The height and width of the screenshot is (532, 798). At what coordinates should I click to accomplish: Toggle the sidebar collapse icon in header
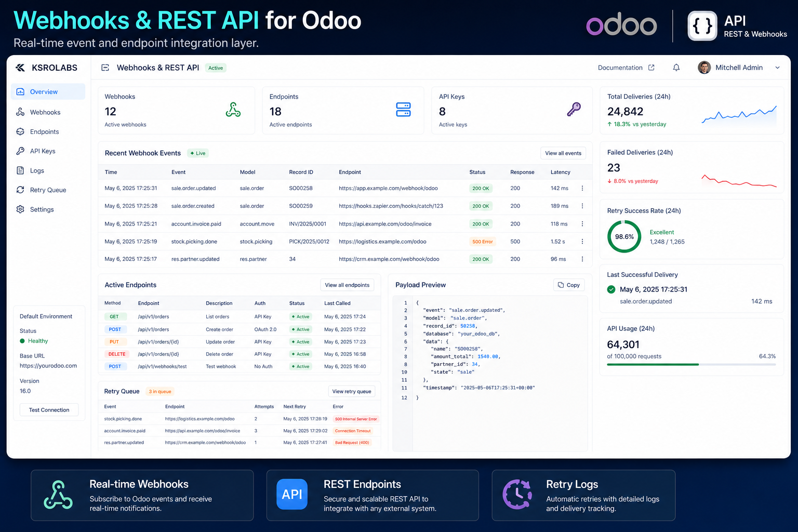[x=105, y=68]
